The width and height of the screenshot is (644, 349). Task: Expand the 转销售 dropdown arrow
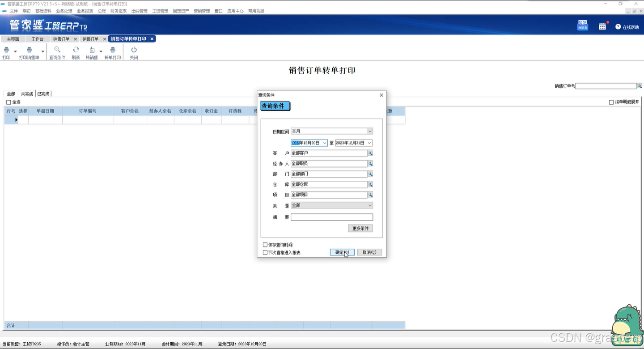click(101, 51)
